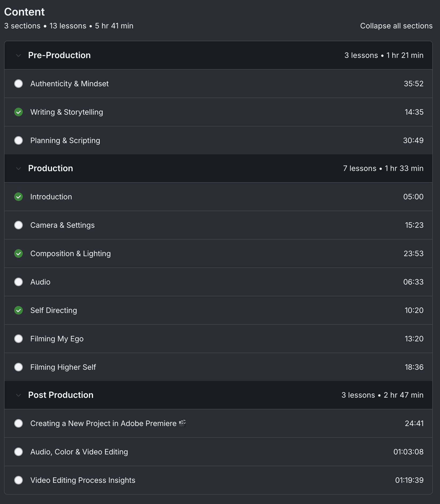Open the Filming Higher Self lesson
This screenshot has width=440, height=504.
pos(63,367)
